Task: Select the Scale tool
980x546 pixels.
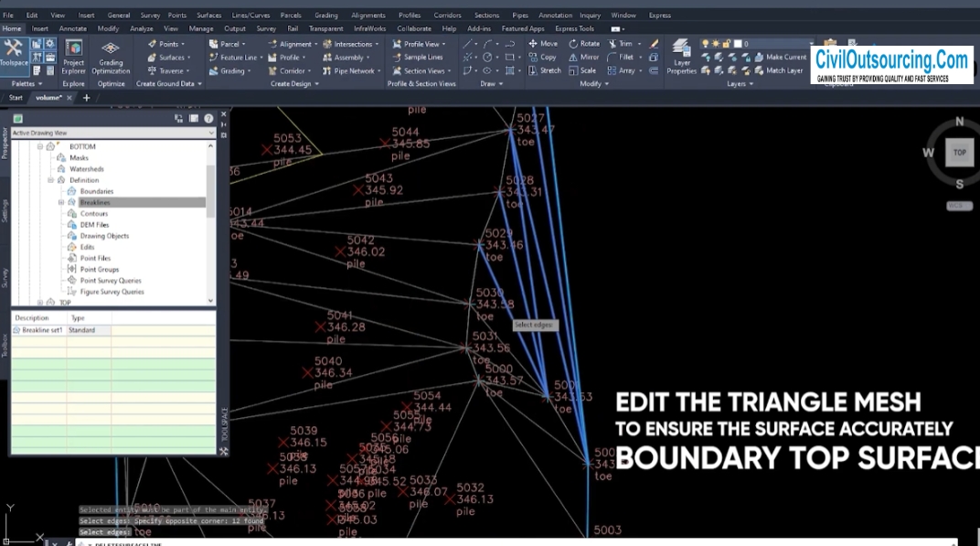Action: coord(581,70)
